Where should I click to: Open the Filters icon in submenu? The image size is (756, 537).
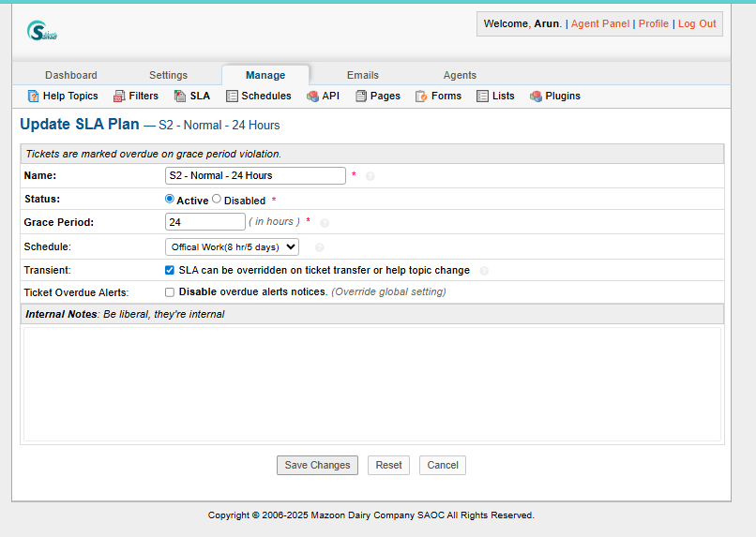(x=119, y=97)
